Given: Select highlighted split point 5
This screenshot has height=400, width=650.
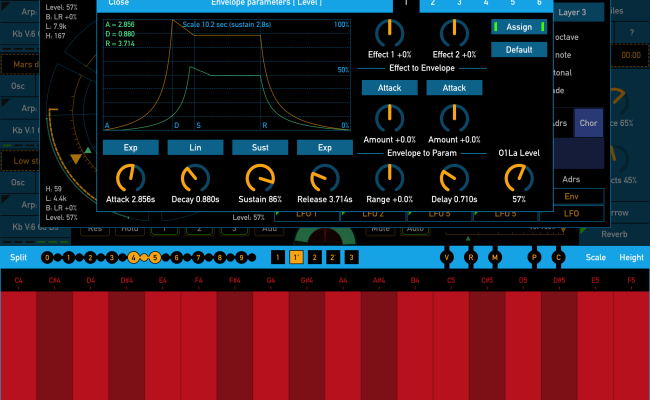Looking at the screenshot, I should tap(155, 258).
